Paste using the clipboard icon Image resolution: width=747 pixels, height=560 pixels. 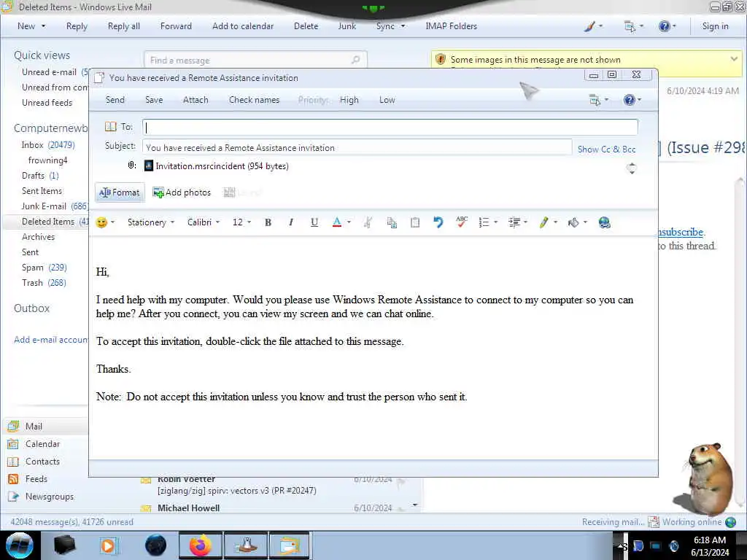click(x=415, y=222)
